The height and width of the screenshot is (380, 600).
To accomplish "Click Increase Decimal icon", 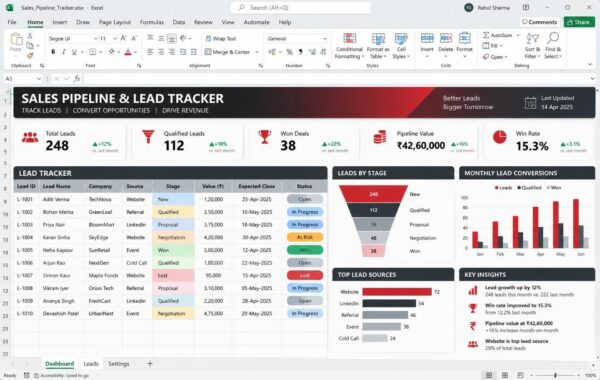I will click(312, 52).
